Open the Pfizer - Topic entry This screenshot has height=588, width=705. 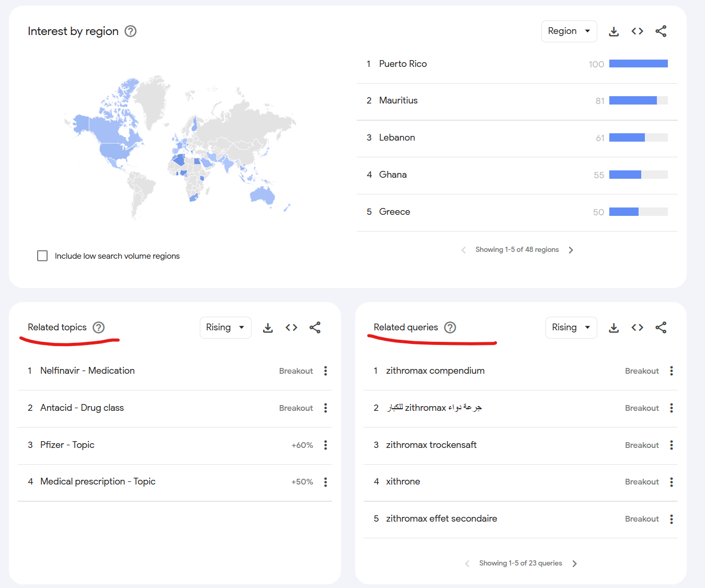click(x=67, y=445)
